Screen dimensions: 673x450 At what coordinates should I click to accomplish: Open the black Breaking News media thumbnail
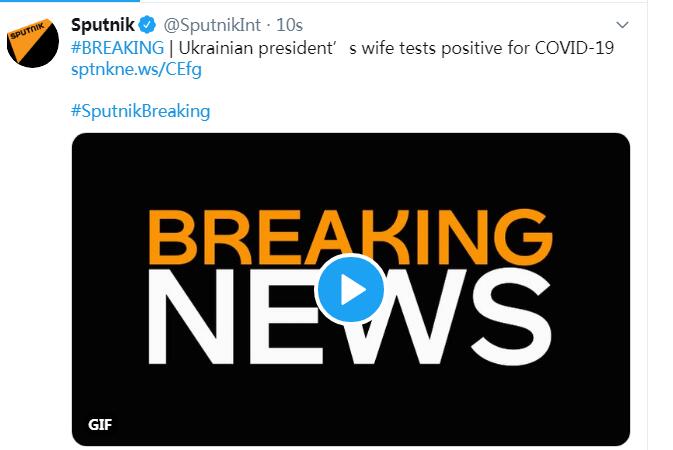[351, 289]
